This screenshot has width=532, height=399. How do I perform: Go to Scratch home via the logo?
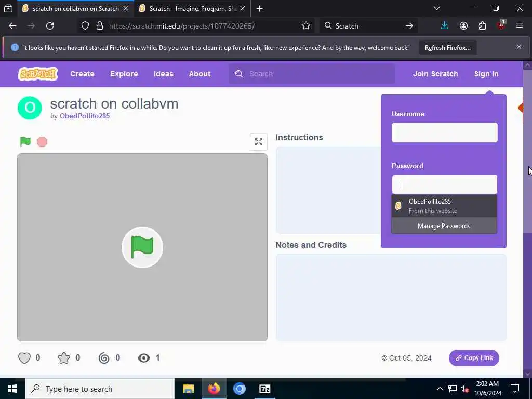38,74
